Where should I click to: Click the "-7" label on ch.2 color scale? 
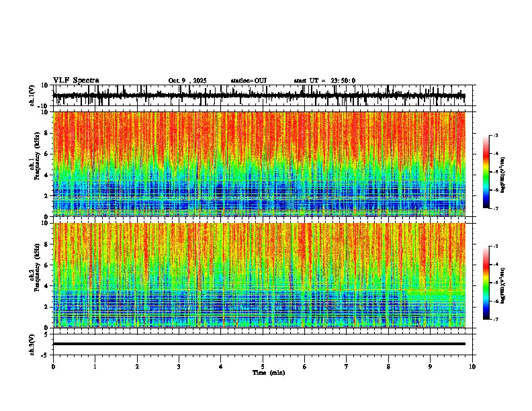(x=496, y=320)
